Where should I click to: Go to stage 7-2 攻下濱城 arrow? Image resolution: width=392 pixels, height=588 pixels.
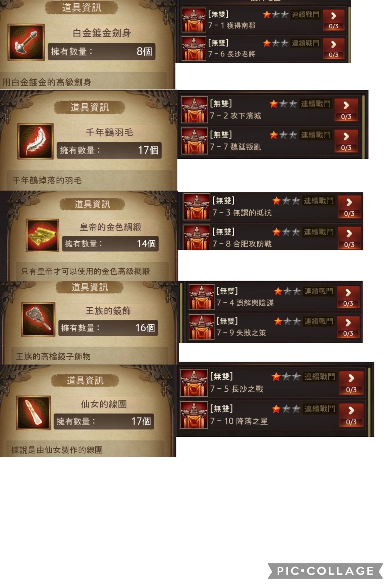(346, 109)
